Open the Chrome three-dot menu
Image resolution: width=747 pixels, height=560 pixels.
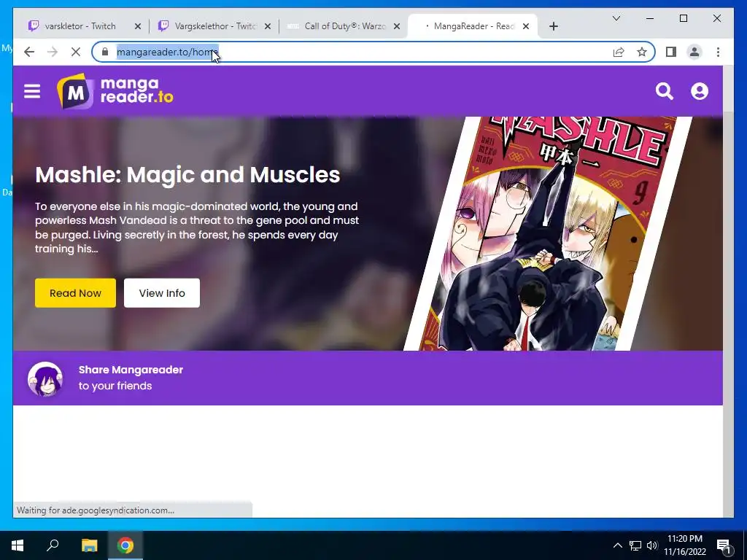click(x=718, y=52)
